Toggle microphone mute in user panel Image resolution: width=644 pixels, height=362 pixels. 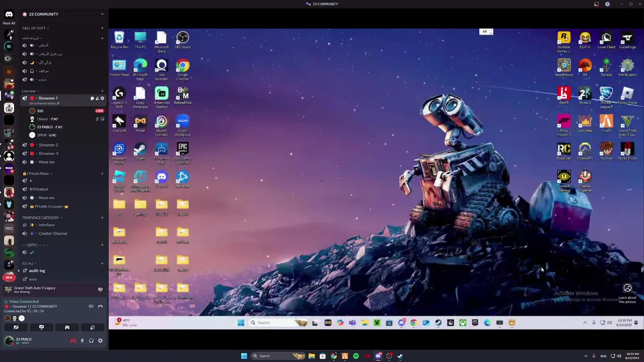point(82,341)
